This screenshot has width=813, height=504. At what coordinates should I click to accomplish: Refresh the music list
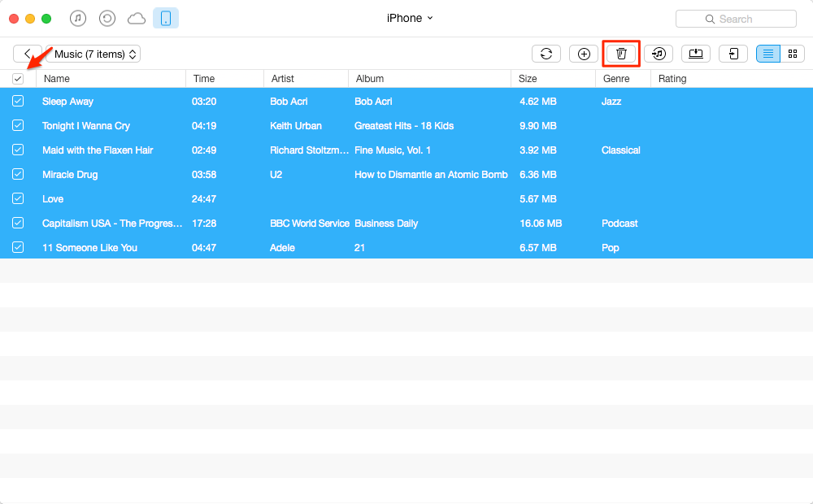pos(546,54)
